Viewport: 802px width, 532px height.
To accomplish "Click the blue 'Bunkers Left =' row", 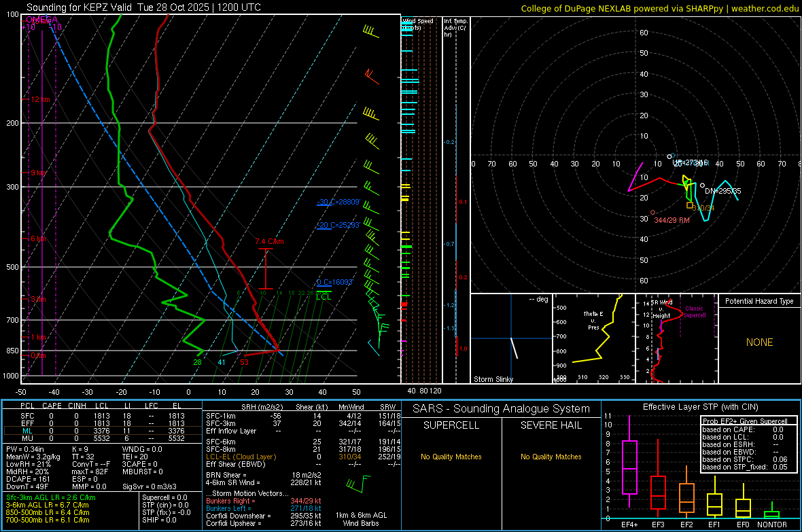I will (264, 508).
